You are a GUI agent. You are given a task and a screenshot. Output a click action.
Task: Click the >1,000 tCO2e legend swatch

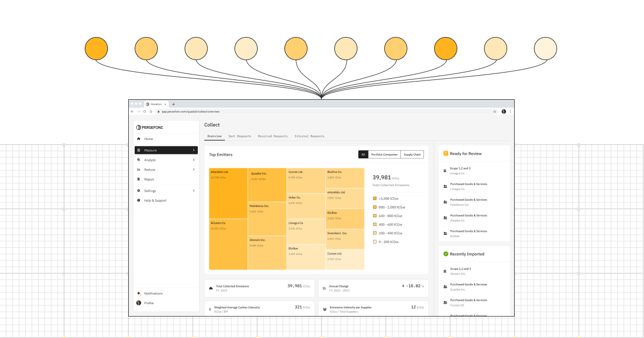tap(375, 198)
